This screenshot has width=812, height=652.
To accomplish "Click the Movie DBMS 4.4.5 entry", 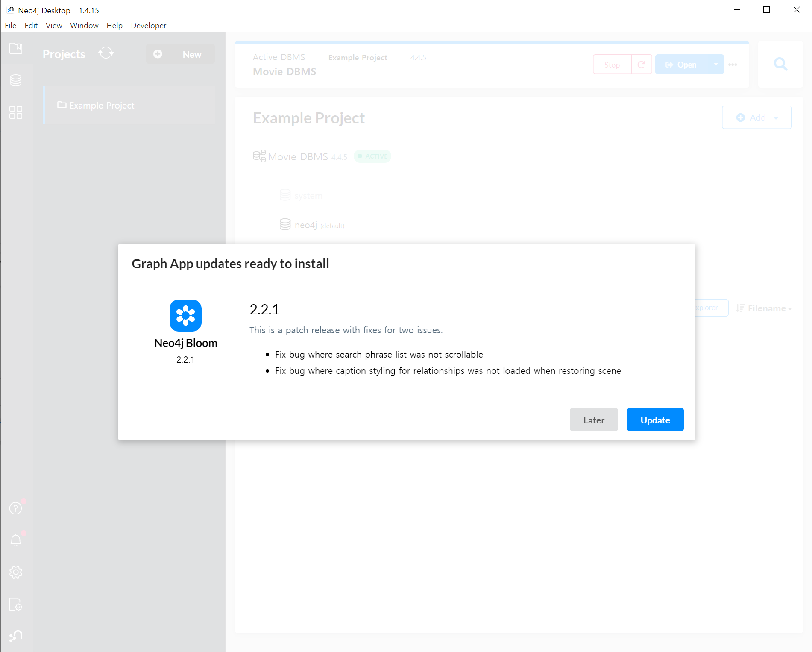I will tap(300, 156).
